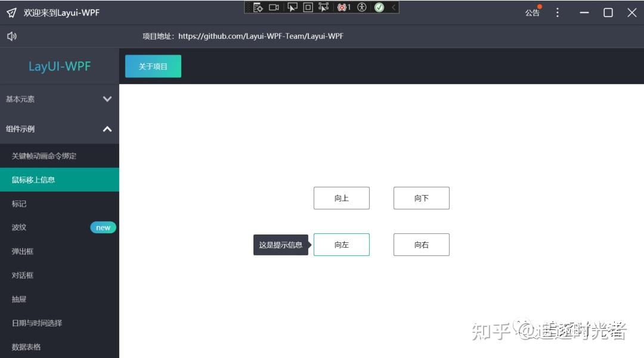644x358 pixels.
Task: Click the 向上 button
Action: 341,197
